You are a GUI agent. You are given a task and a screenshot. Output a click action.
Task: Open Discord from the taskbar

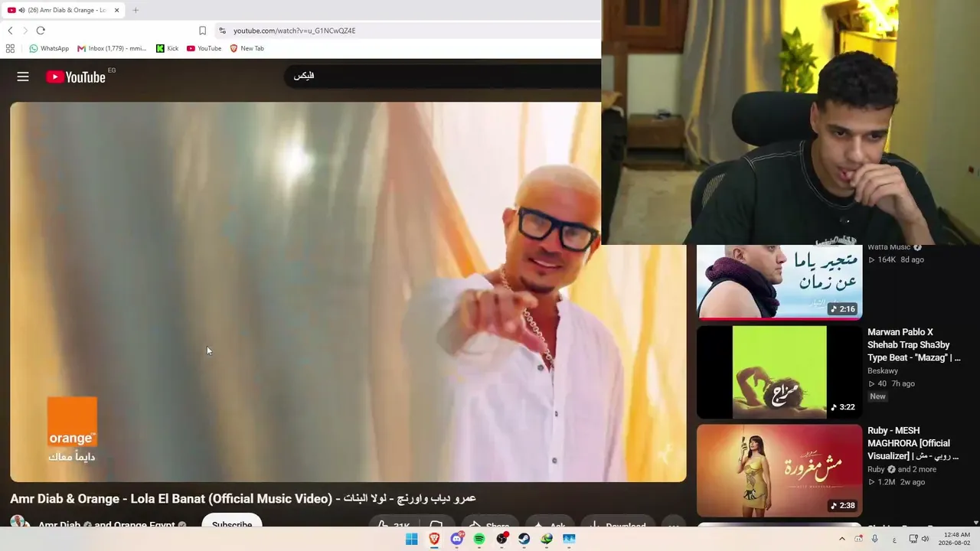(457, 539)
